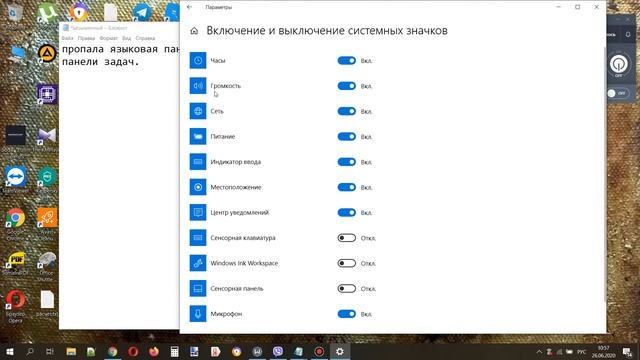Go to Settings home via house icon
This screenshot has width=640, height=360.
pyautogui.click(x=194, y=31)
